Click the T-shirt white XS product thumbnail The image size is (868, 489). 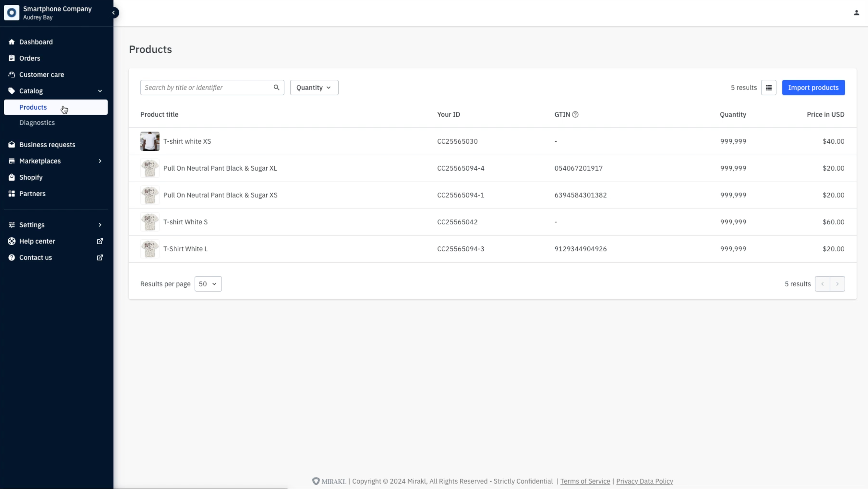click(x=150, y=141)
